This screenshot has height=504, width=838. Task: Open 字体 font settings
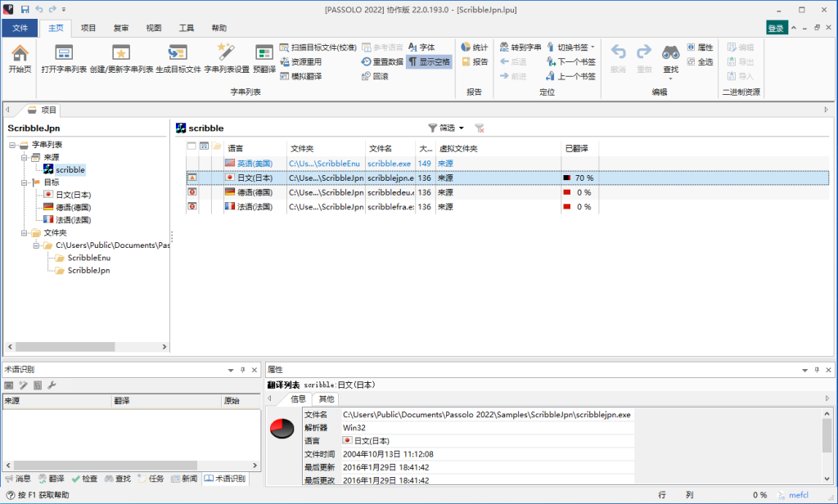click(421, 47)
